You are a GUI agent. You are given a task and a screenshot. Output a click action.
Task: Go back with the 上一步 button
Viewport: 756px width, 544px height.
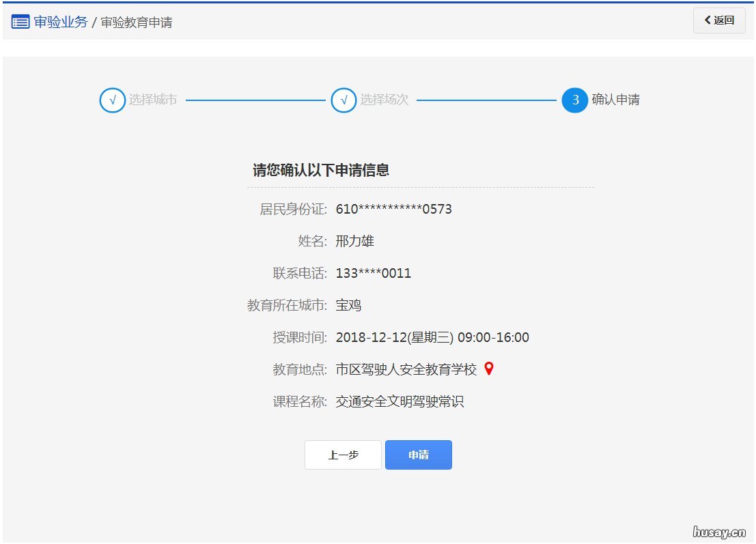tap(343, 455)
